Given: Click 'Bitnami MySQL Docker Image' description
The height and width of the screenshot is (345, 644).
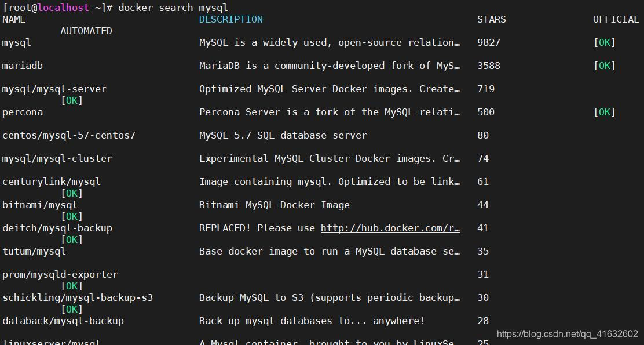Looking at the screenshot, I should [x=275, y=205].
